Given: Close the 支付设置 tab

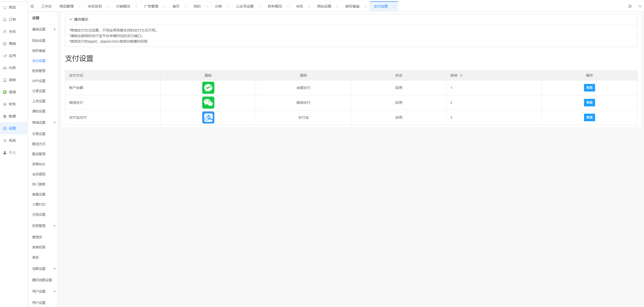Looking at the screenshot, I should tap(394, 7).
